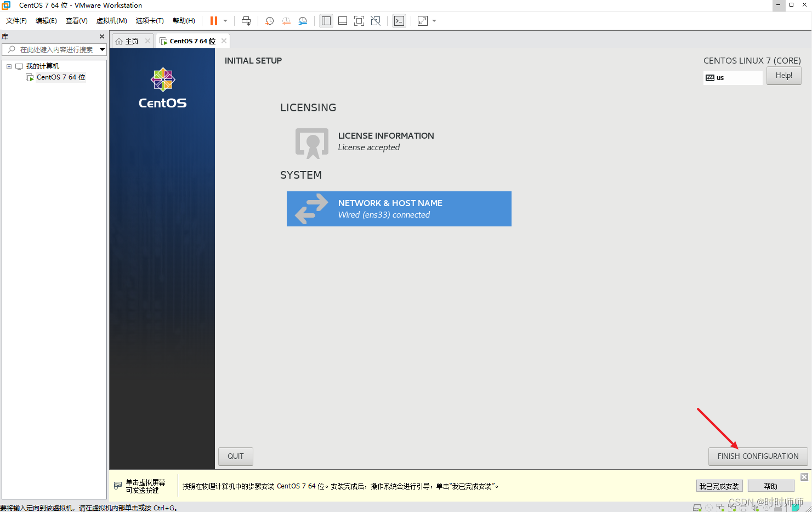This screenshot has height=512, width=812.
Task: Enter full screen mode icon
Action: 359,21
